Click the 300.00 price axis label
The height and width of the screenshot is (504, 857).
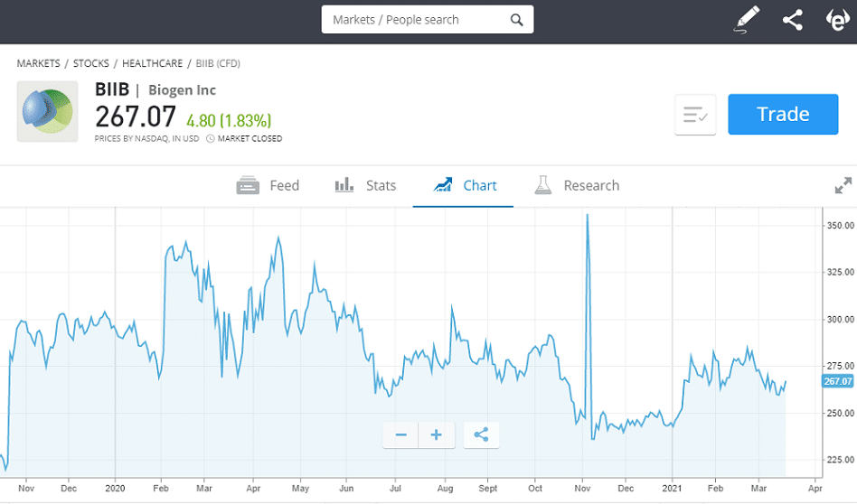pyautogui.click(x=841, y=320)
